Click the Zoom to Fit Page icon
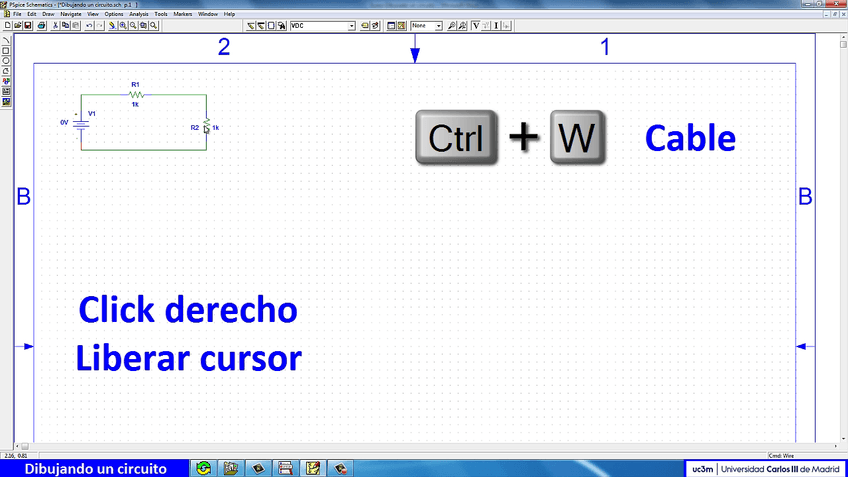This screenshot has width=848, height=477. pyautogui.click(x=154, y=25)
